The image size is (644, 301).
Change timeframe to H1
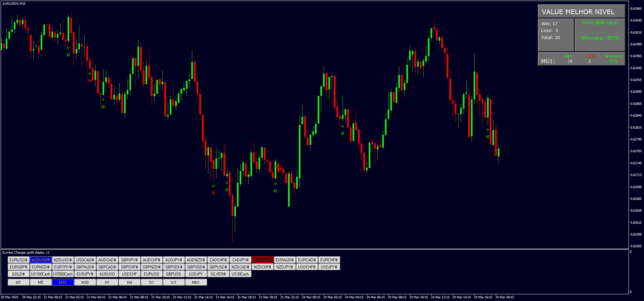tap(107, 283)
